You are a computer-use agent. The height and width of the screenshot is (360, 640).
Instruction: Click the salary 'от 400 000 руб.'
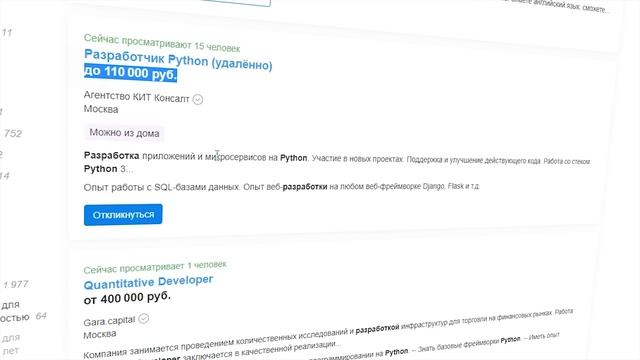click(127, 298)
